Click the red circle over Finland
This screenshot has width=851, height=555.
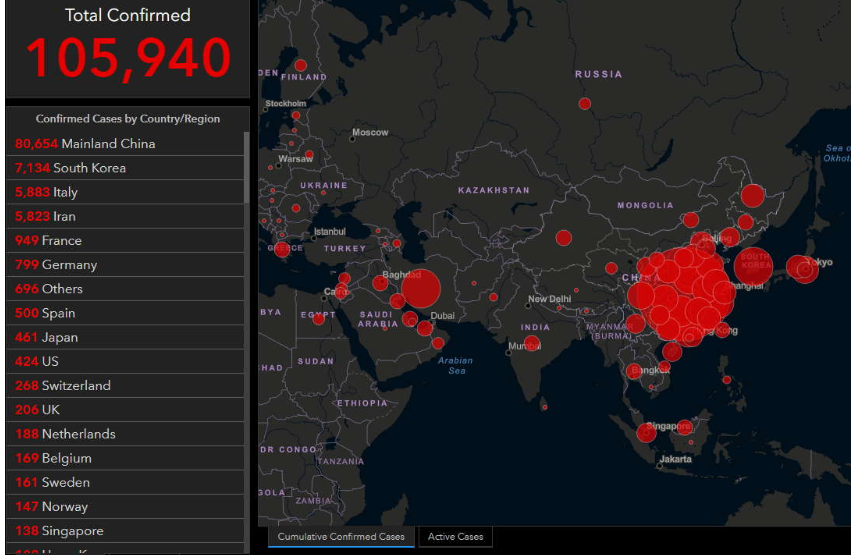coord(300,66)
